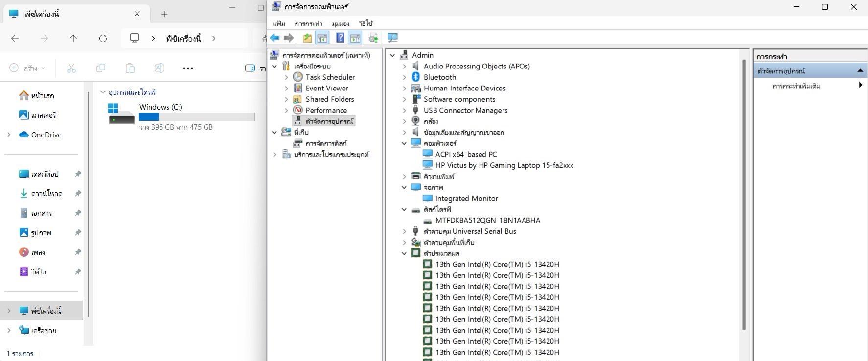Expand บริการและโปรแกรมประยุกต์ node
Image resolution: width=868 pixels, height=361 pixels.
[274, 154]
